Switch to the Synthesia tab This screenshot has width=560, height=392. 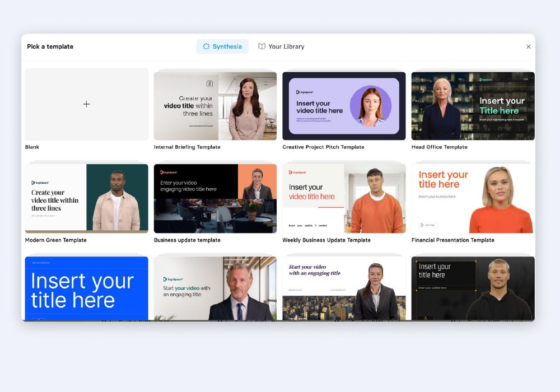click(222, 46)
